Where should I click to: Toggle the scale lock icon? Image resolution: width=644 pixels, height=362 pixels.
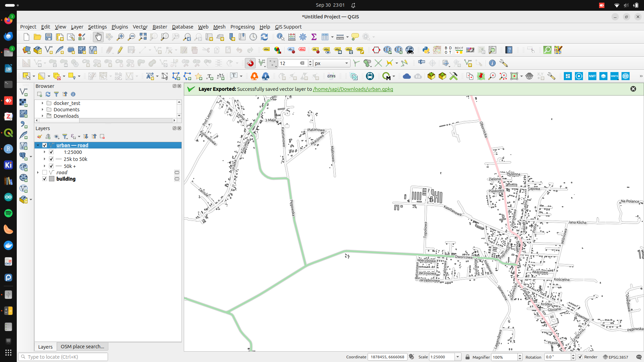click(x=467, y=357)
